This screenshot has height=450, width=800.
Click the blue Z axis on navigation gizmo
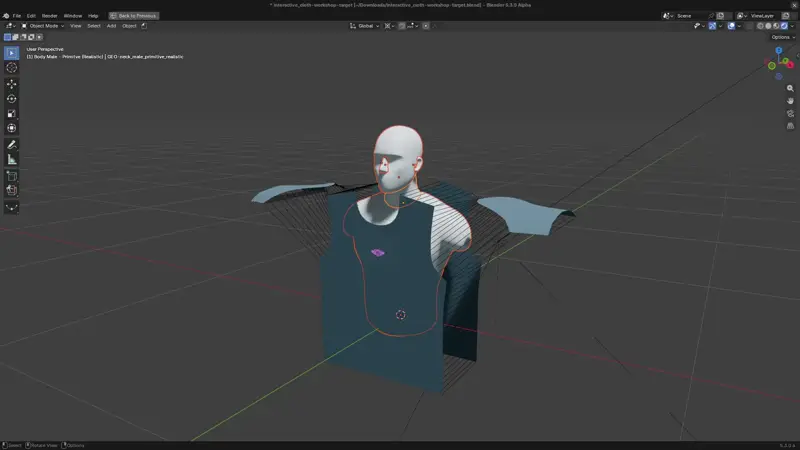[x=779, y=51]
